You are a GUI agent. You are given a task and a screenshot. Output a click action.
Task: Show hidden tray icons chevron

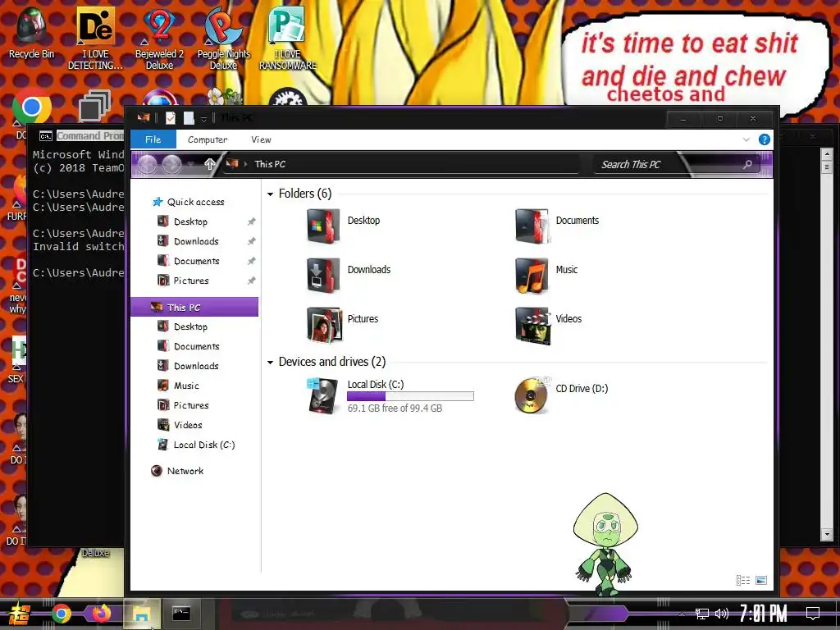pyautogui.click(x=682, y=614)
